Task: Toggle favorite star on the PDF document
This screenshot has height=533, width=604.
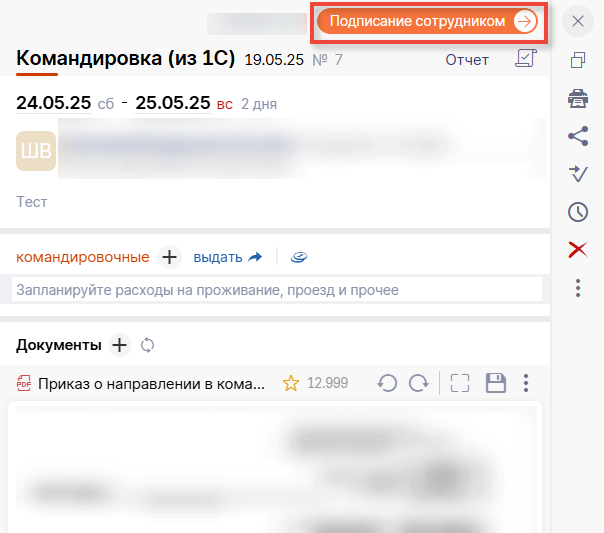Action: tap(291, 383)
